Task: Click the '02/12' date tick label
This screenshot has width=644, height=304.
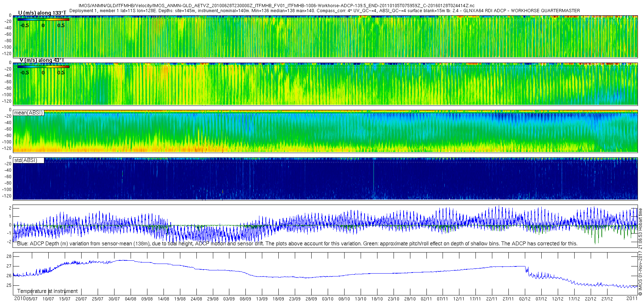Action: (525, 299)
